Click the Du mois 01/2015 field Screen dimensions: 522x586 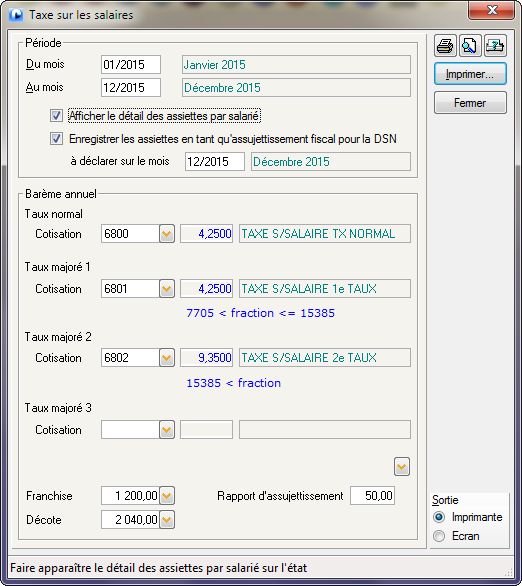tap(131, 65)
